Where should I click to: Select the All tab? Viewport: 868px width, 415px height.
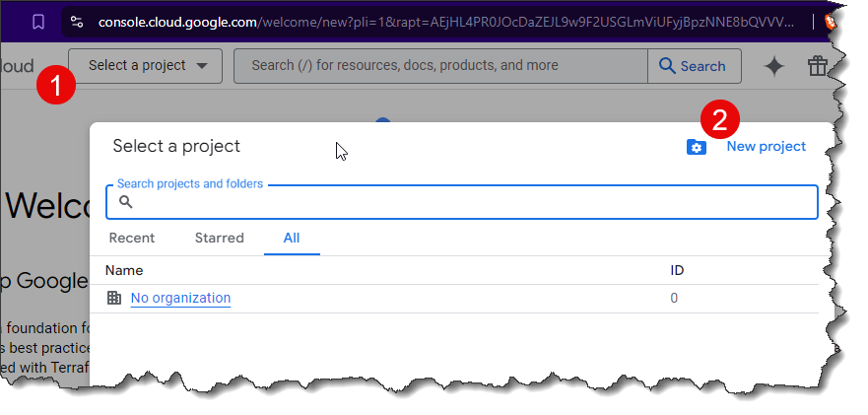pos(292,238)
